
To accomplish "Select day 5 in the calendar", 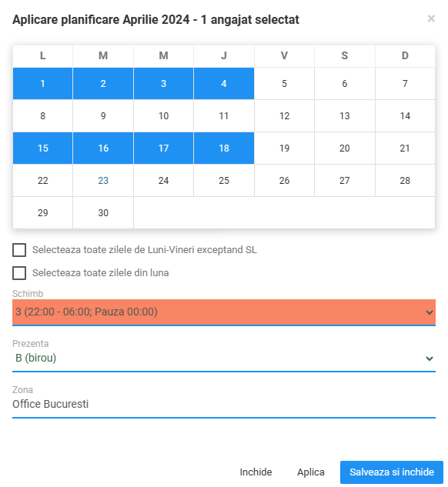I will 284,84.
